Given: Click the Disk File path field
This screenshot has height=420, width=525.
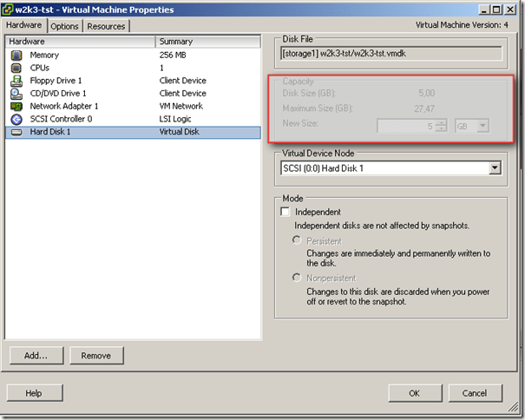Looking at the screenshot, I should click(390, 53).
